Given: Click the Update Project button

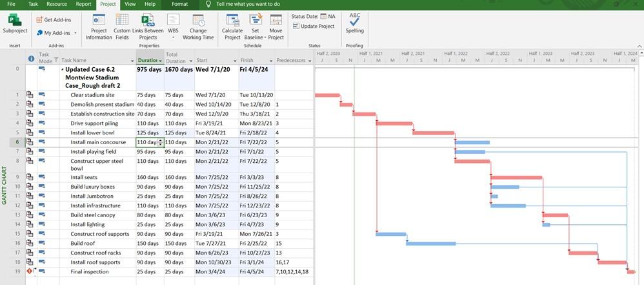Looking at the screenshot, I should coord(314,26).
